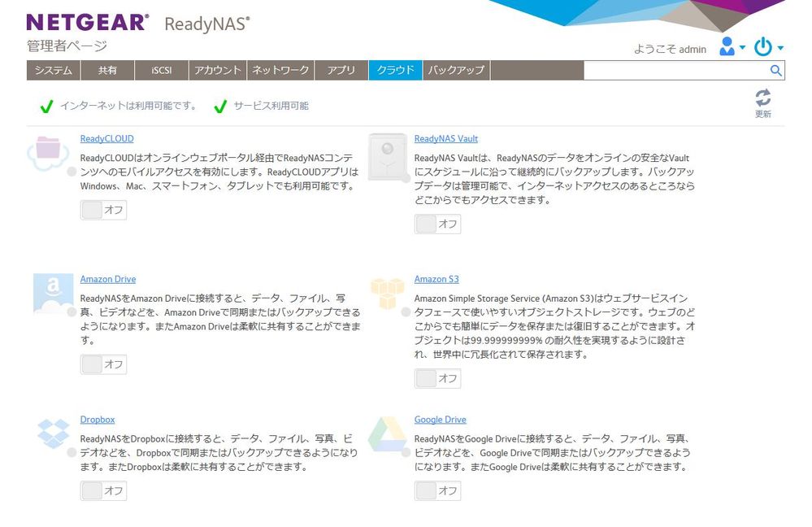Go to the ネットワーク tab
The image size is (812, 527).
[280, 71]
